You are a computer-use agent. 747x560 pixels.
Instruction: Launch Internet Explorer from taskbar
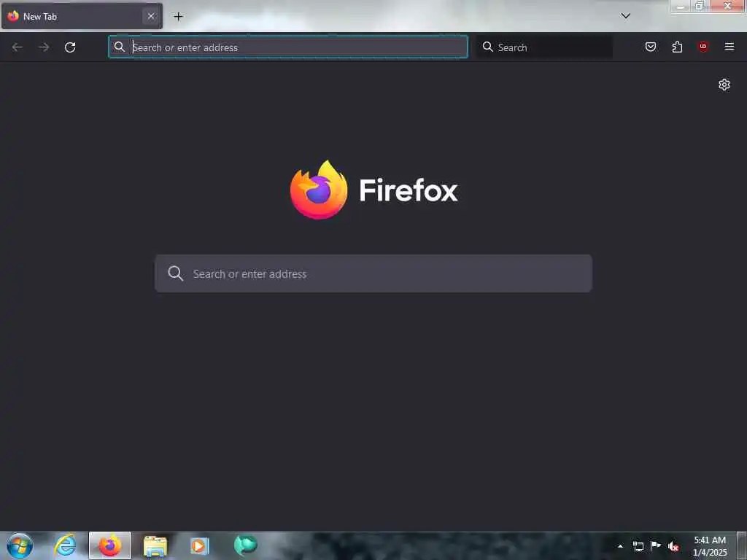(65, 545)
